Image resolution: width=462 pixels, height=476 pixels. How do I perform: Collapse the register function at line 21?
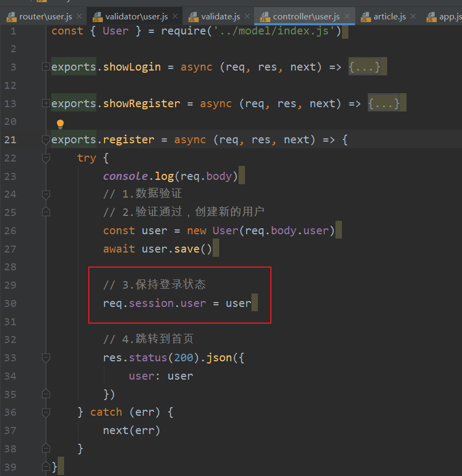click(x=46, y=140)
